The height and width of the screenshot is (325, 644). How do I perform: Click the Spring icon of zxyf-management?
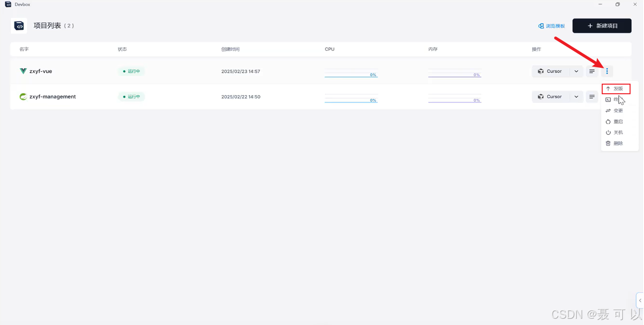coord(23,97)
